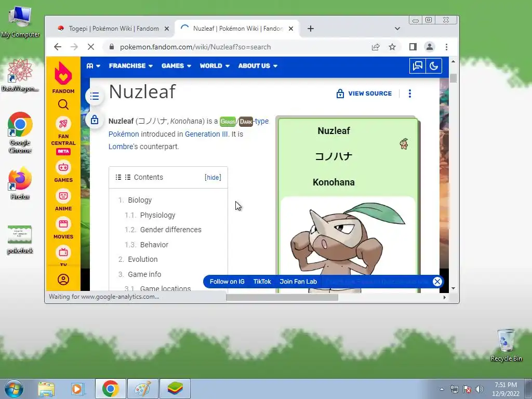Open the Pokémon link in intro

tap(124, 134)
